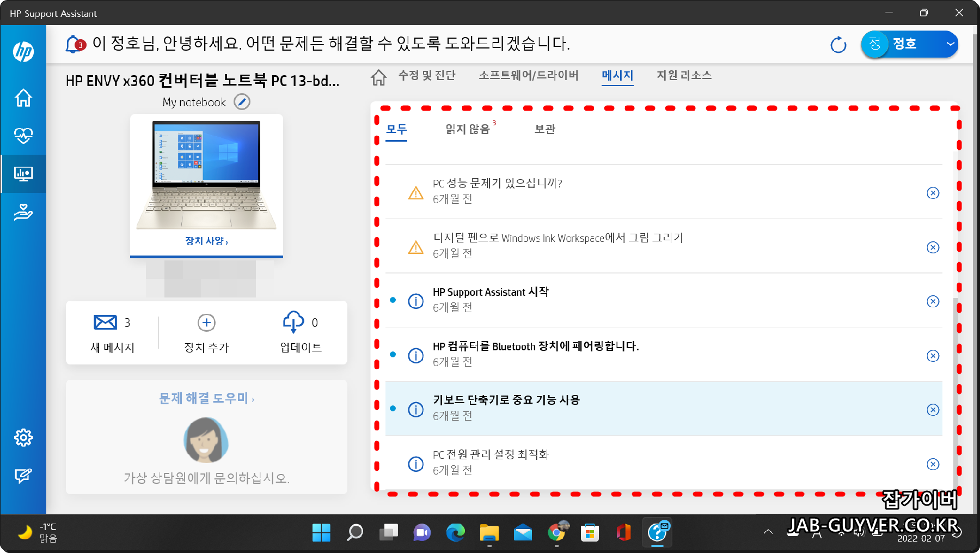The image size is (980, 553).
Task: Open the HP Support Assistant 시작 message
Action: tap(664, 300)
